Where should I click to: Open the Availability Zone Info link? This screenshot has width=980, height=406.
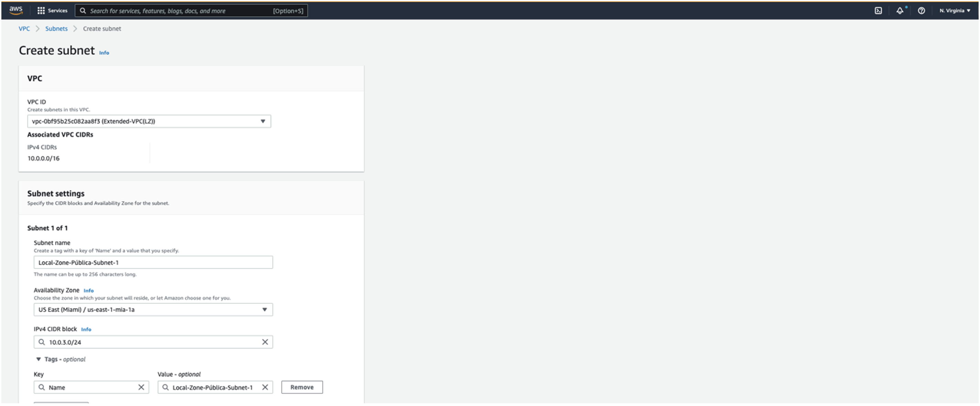tap(88, 290)
